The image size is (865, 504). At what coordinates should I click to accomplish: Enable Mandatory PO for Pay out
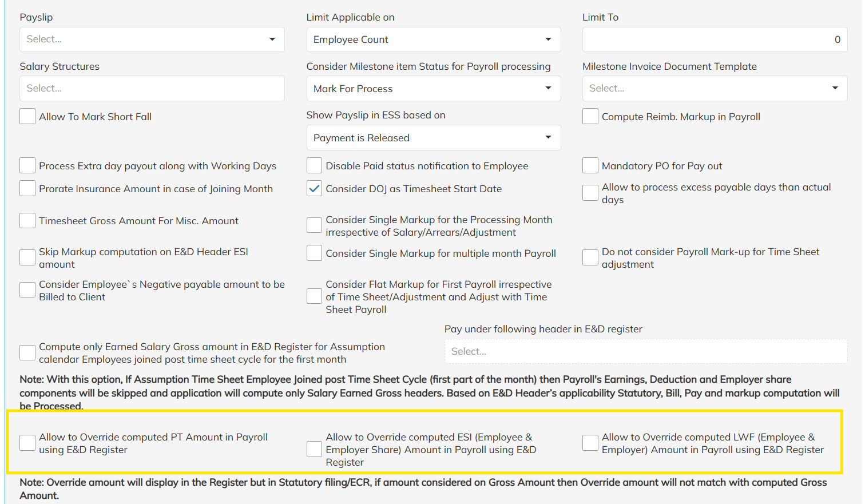click(x=590, y=166)
